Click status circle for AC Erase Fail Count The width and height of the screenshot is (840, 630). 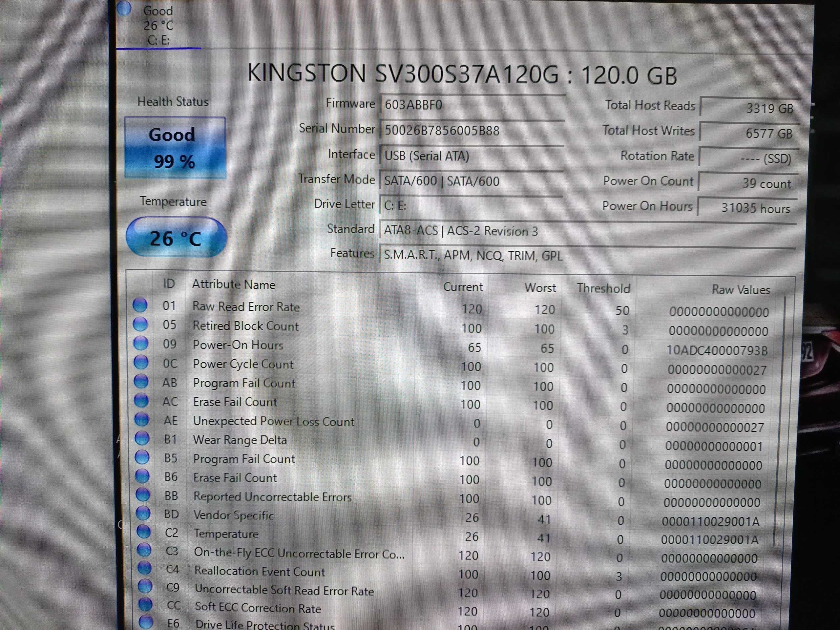(x=142, y=400)
